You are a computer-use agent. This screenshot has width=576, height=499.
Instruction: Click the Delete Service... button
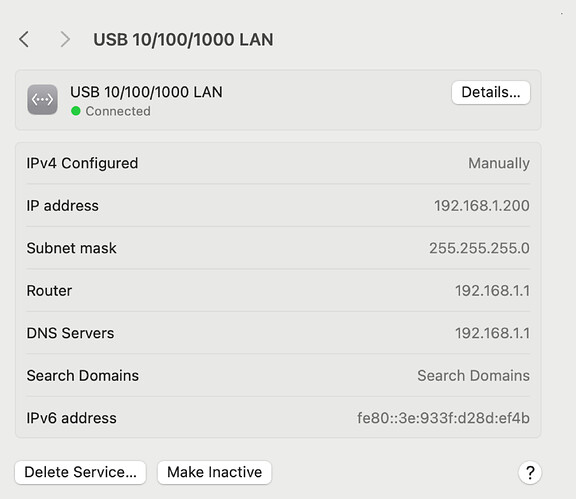point(80,472)
